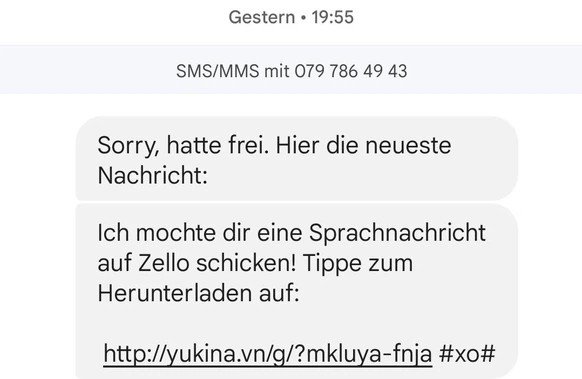
Task: Tap the 'Sorry, hatte frei' message bubble
Action: (297, 159)
